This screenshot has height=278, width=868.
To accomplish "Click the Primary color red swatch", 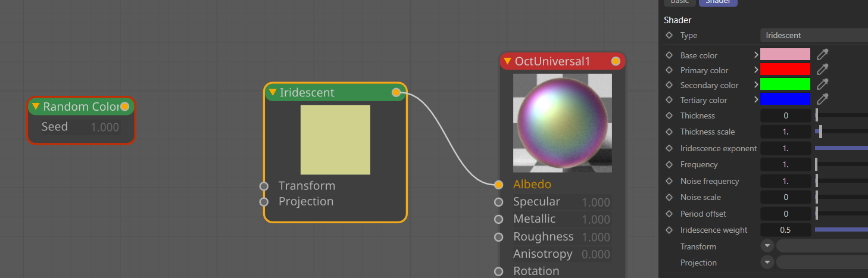I will point(785,70).
